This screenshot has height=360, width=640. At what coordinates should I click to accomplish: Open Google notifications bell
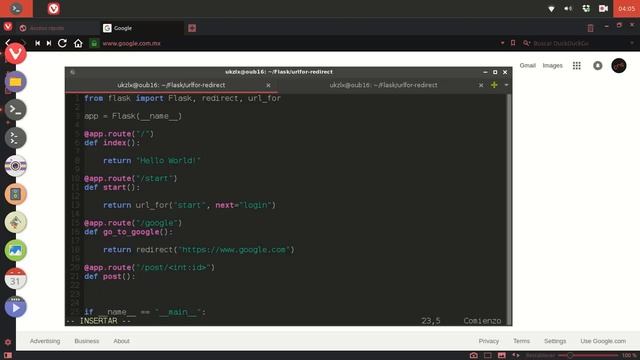click(598, 65)
